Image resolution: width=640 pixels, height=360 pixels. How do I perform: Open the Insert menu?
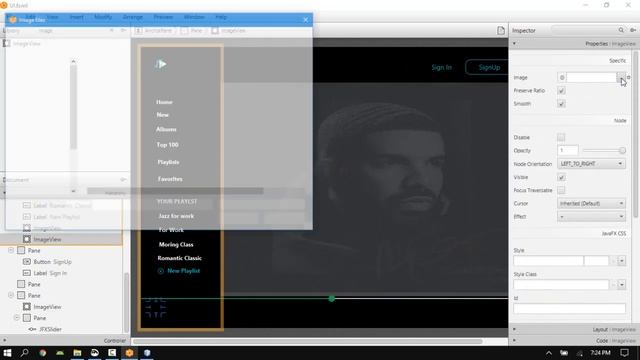click(x=76, y=17)
